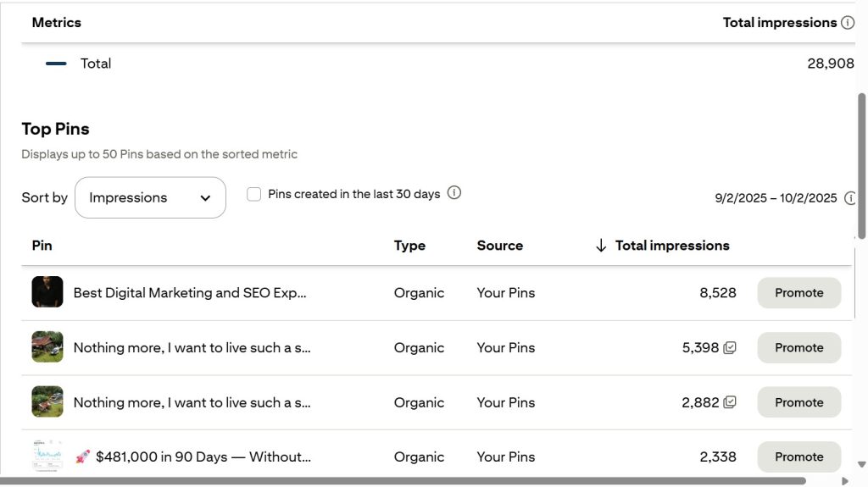Open Best Digital Marketing and SEO pin title
The image size is (868, 487).
click(x=190, y=293)
